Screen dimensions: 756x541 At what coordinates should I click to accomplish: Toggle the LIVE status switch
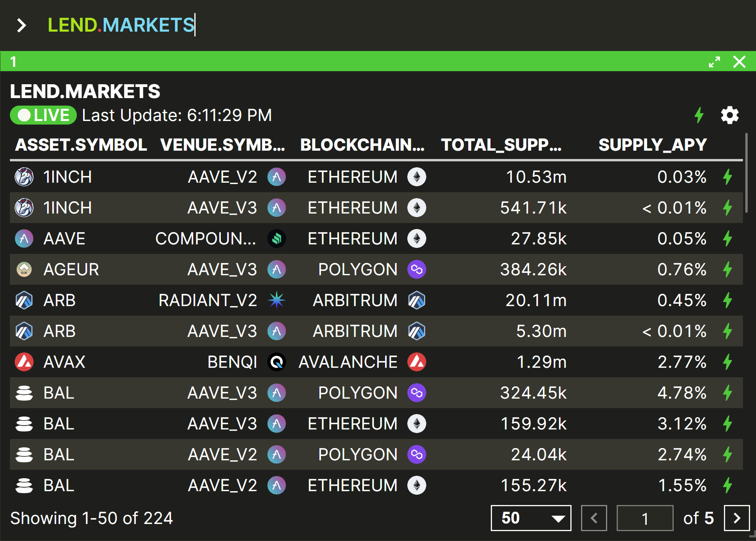point(43,115)
